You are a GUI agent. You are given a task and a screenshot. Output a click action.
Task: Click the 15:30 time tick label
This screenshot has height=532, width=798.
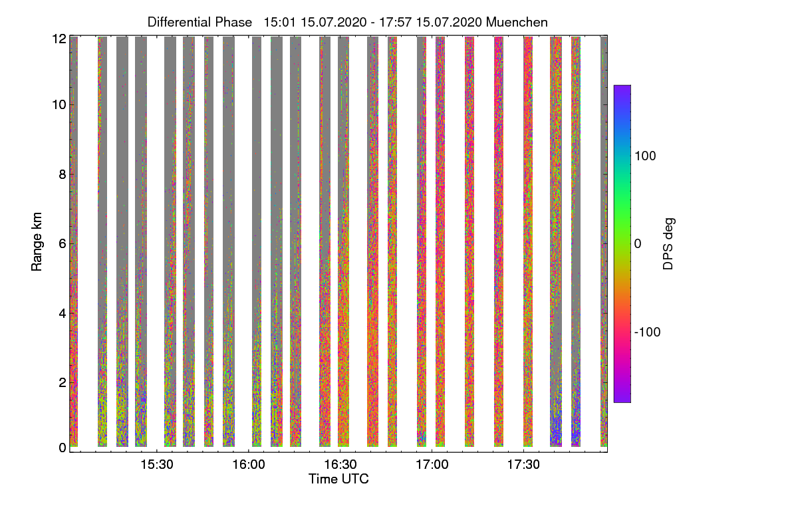coord(157,465)
